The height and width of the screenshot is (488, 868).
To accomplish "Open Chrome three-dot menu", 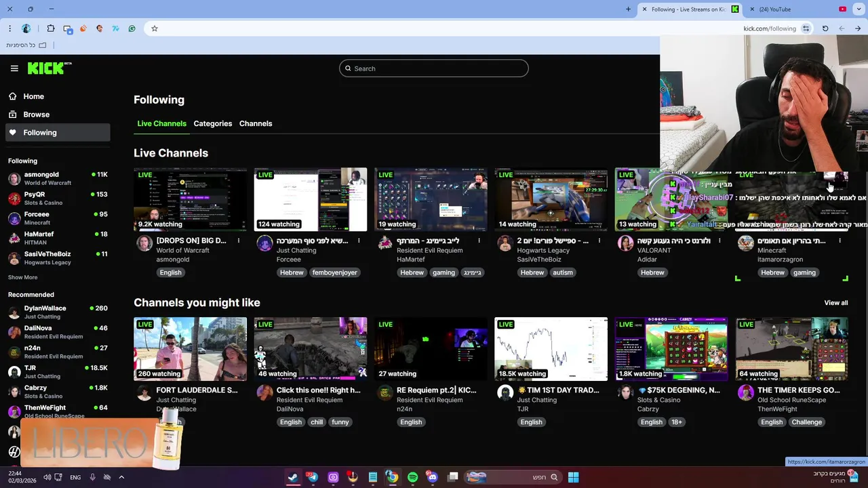I will [x=9, y=28].
